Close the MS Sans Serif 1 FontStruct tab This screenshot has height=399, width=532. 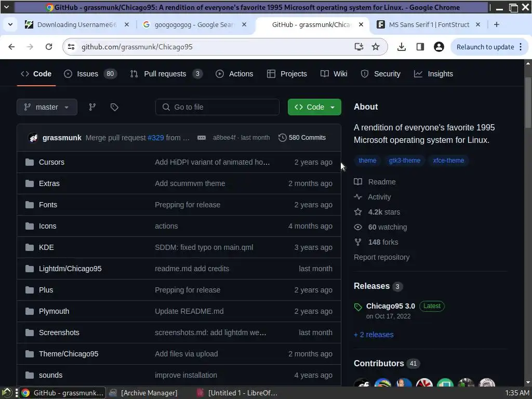[478, 24]
